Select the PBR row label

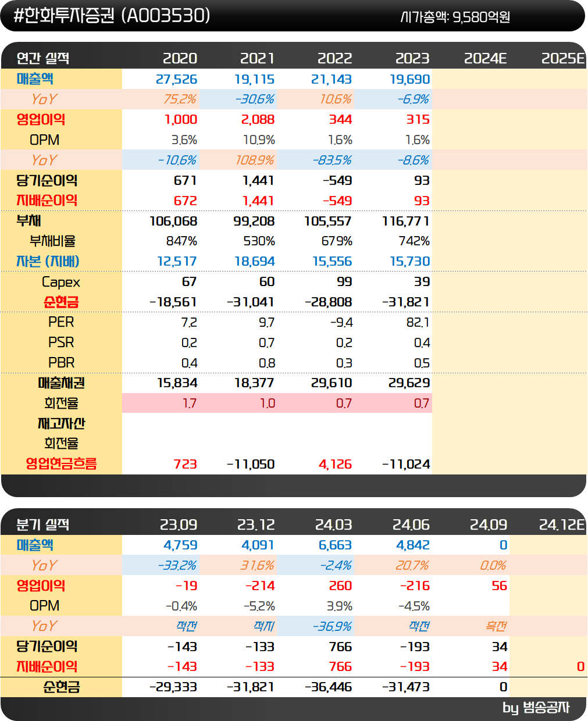[x=61, y=363]
